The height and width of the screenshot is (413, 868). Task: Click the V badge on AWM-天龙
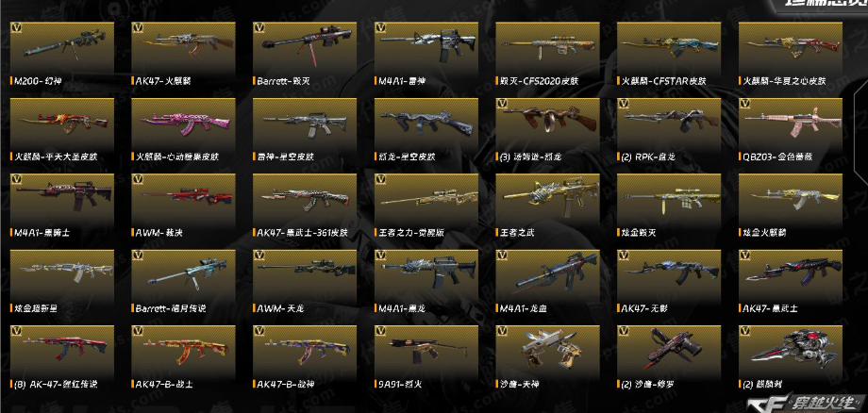(259, 256)
